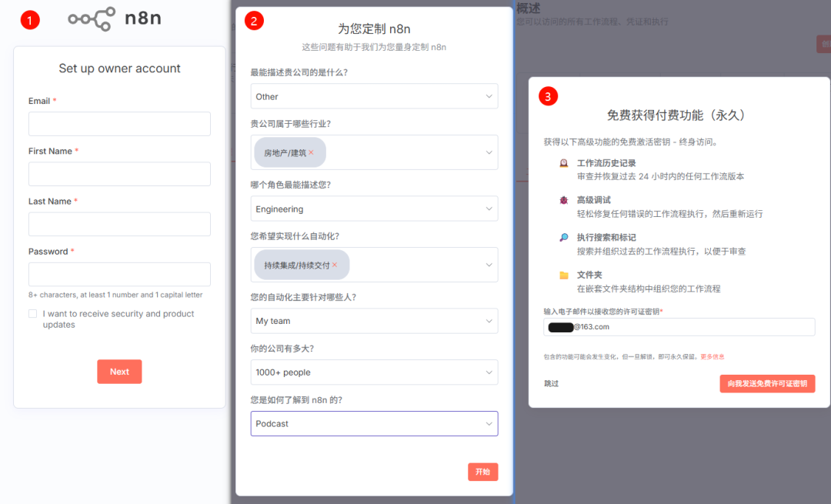831x504 pixels.
Task: Click the password hint about 8+ characters
Action: point(115,295)
